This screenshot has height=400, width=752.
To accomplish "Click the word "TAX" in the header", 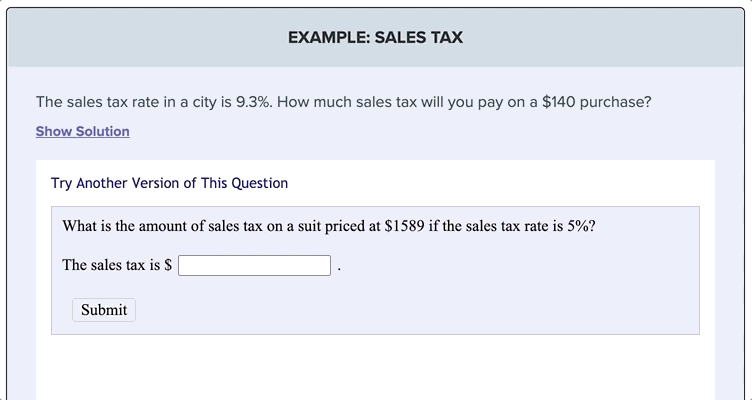I will [x=445, y=38].
